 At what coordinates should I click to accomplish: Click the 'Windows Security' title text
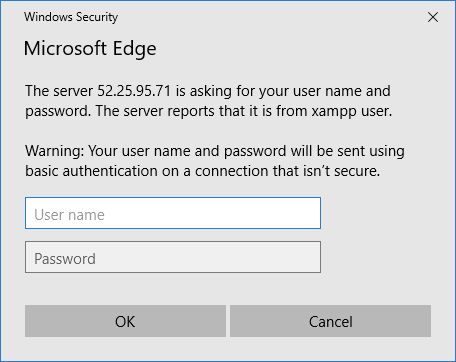71,17
